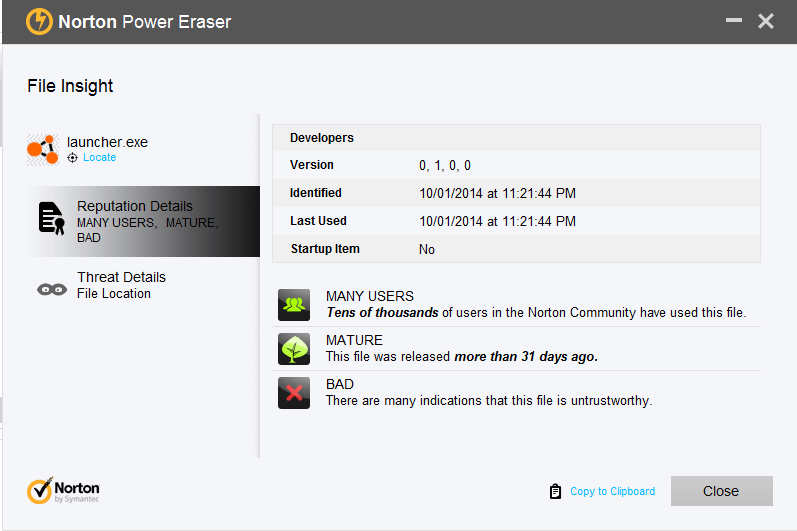
Task: Click the Norton Power Eraser lightning logo icon
Action: 39,22
